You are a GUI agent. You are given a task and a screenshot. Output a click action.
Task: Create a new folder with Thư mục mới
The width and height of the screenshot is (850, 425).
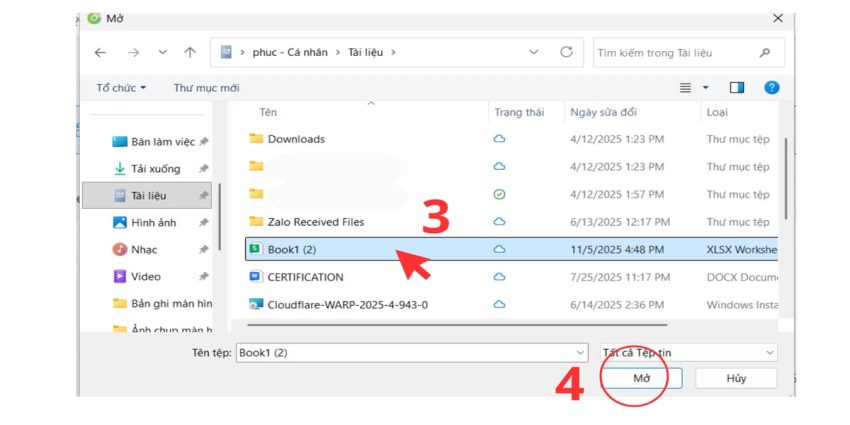tap(207, 88)
